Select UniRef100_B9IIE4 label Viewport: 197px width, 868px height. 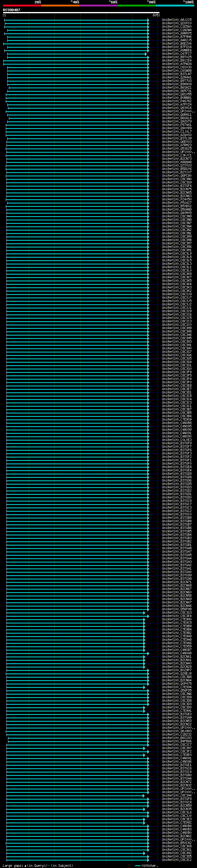coord(176,61)
